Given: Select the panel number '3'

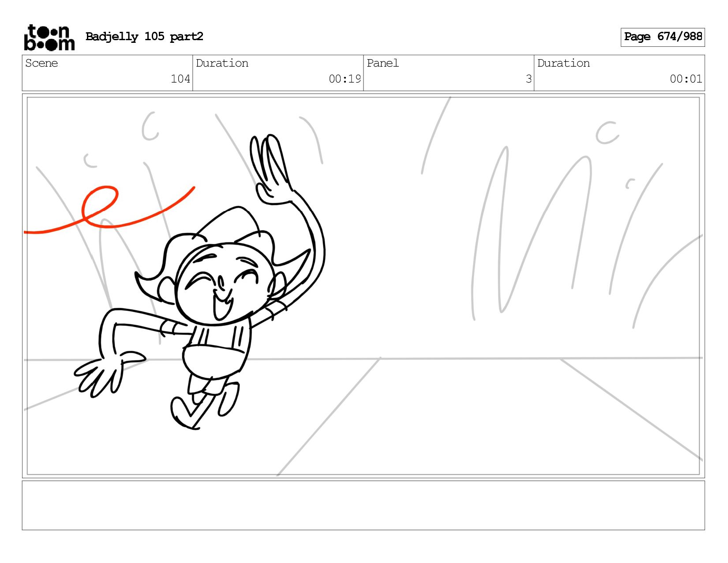Looking at the screenshot, I should [x=529, y=79].
